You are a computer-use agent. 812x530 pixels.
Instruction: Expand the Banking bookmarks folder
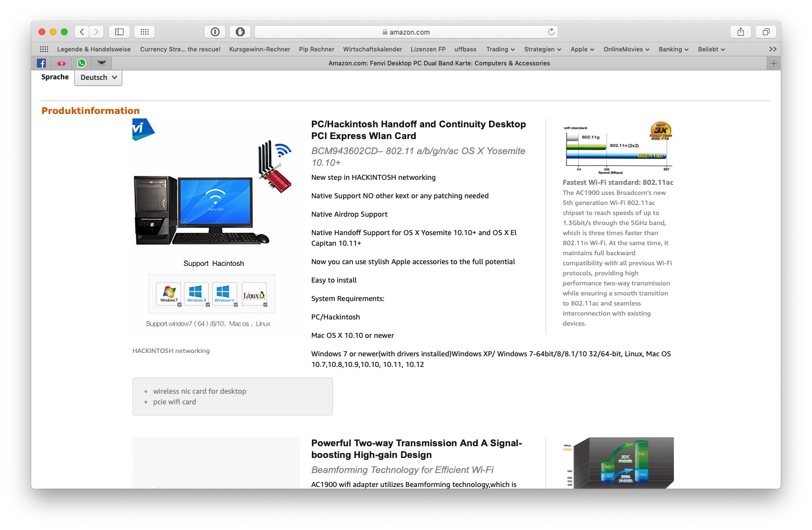[673, 49]
